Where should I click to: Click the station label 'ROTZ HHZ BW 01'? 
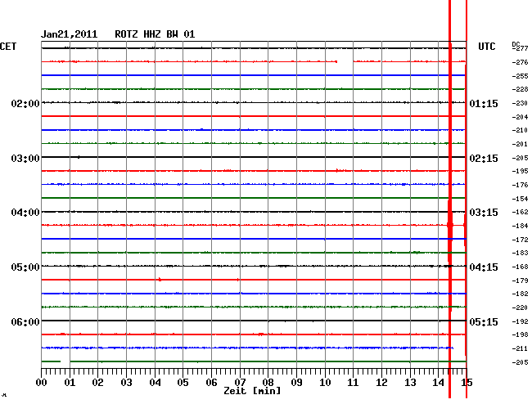[x=155, y=34]
